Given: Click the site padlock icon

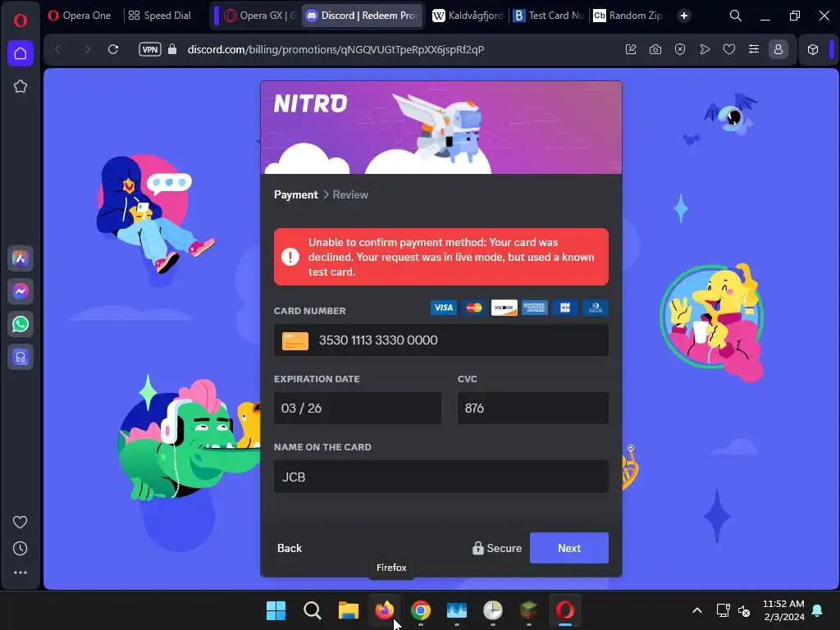Looking at the screenshot, I should pyautogui.click(x=172, y=49).
